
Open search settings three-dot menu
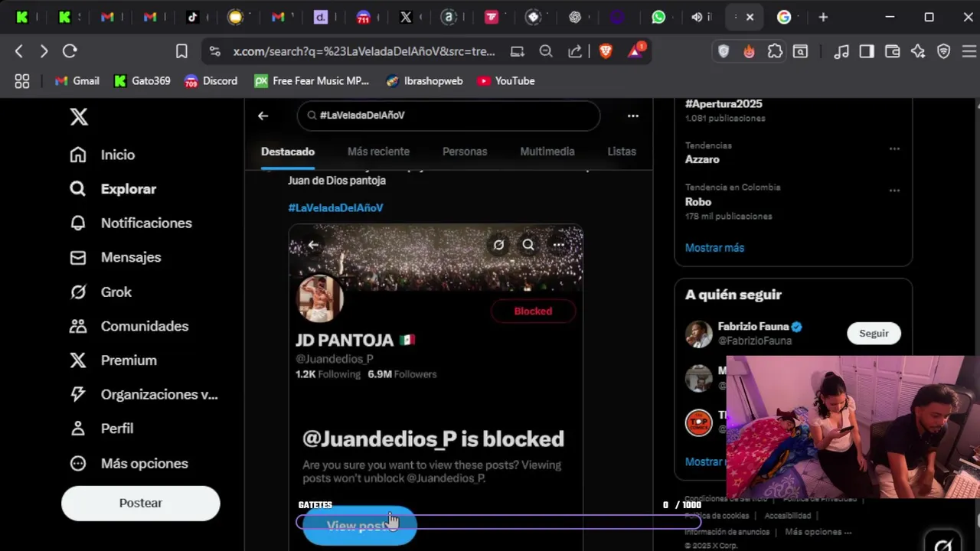(633, 116)
